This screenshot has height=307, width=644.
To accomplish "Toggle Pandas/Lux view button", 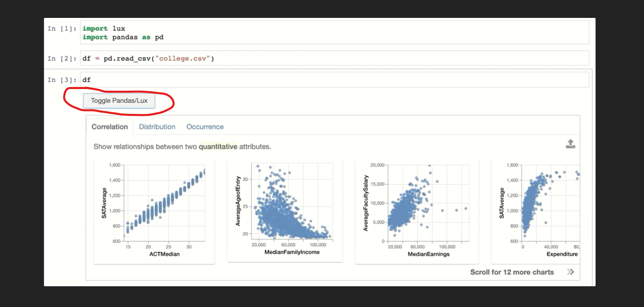I will 119,101.
